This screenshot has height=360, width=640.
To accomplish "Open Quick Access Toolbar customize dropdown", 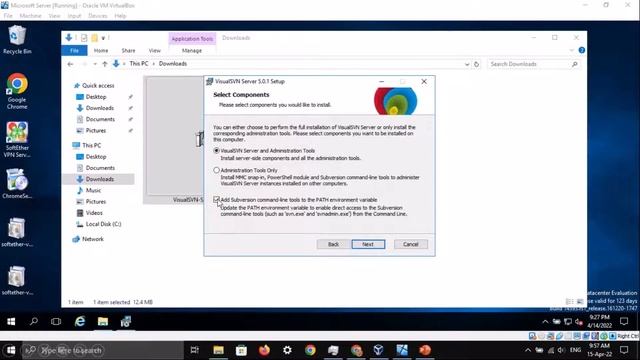I will [103, 38].
